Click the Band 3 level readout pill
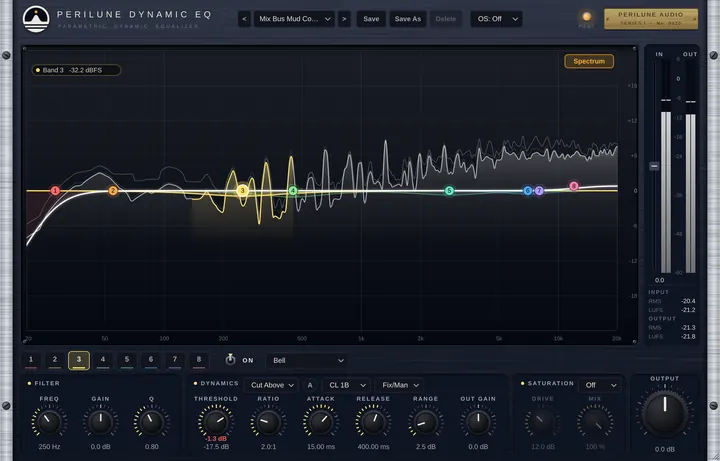The image size is (720, 461). [76, 70]
